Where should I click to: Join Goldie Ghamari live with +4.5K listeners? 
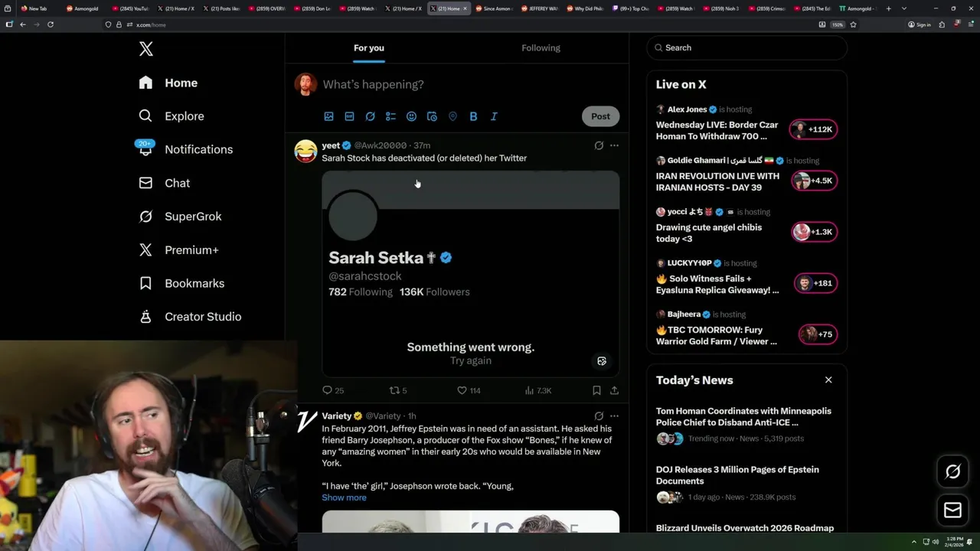(x=814, y=181)
